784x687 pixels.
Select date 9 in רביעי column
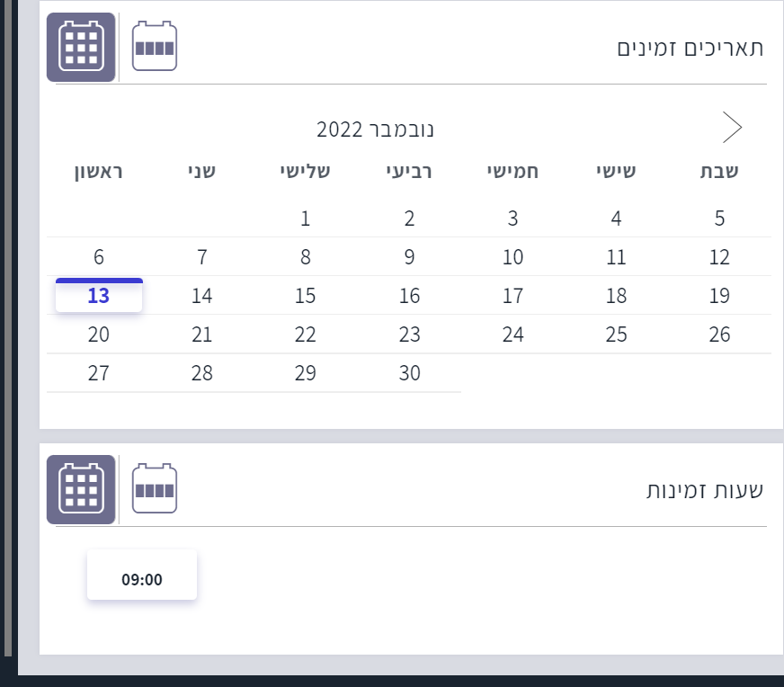(x=409, y=257)
